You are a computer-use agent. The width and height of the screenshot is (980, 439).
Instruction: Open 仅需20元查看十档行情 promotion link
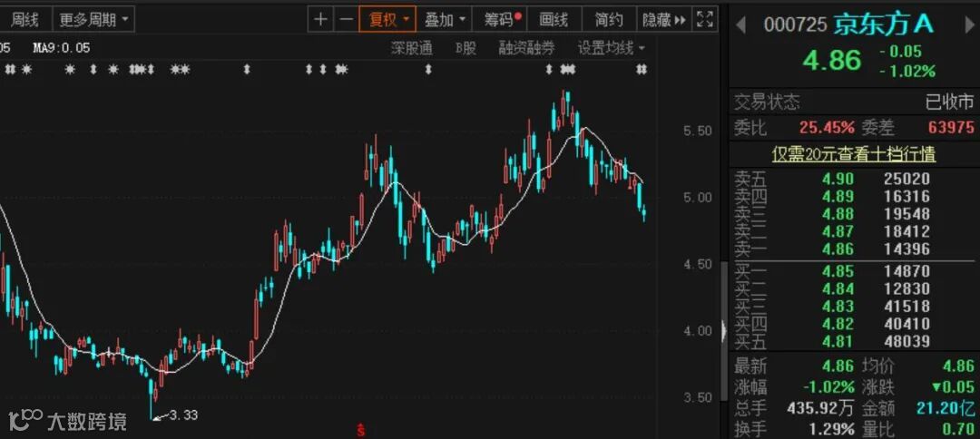[x=854, y=153]
